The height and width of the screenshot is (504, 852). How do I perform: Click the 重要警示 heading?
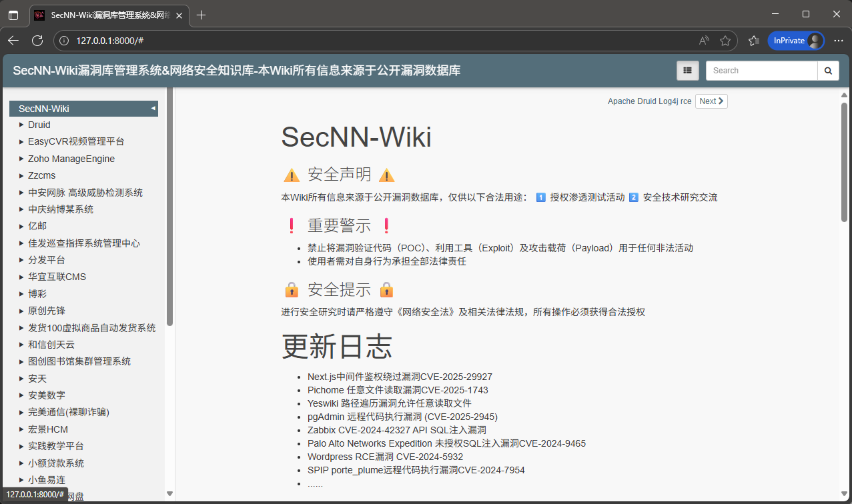tap(340, 225)
